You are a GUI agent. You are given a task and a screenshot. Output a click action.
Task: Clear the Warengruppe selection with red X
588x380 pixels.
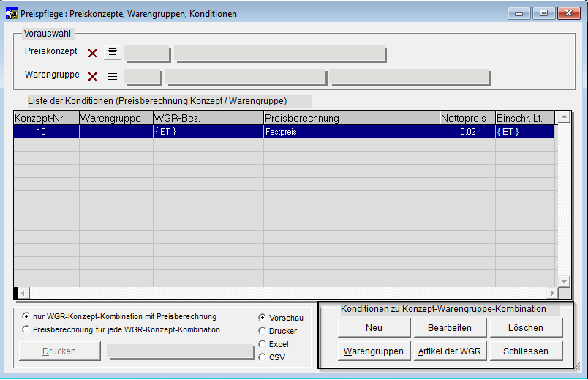[x=92, y=77]
